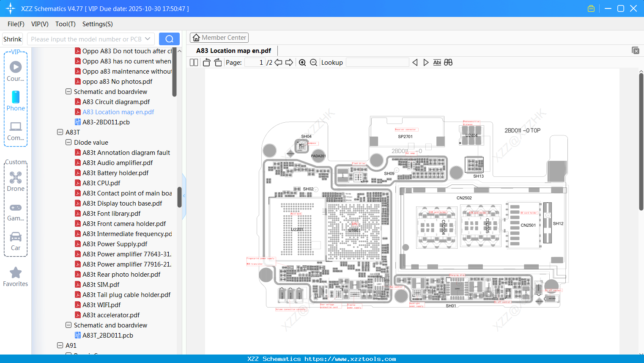Image resolution: width=644 pixels, height=363 pixels.
Task: Open A83t Rear photo holder.pdf
Action: (x=121, y=275)
